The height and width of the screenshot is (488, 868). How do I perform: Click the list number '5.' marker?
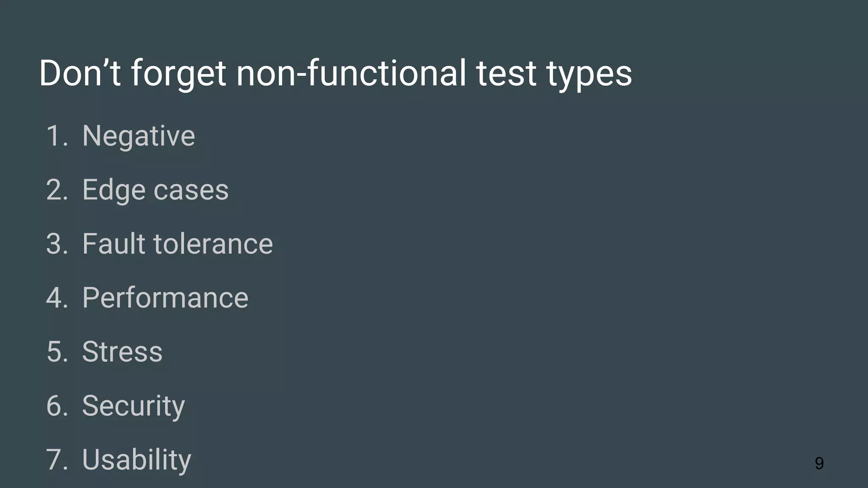tap(57, 352)
